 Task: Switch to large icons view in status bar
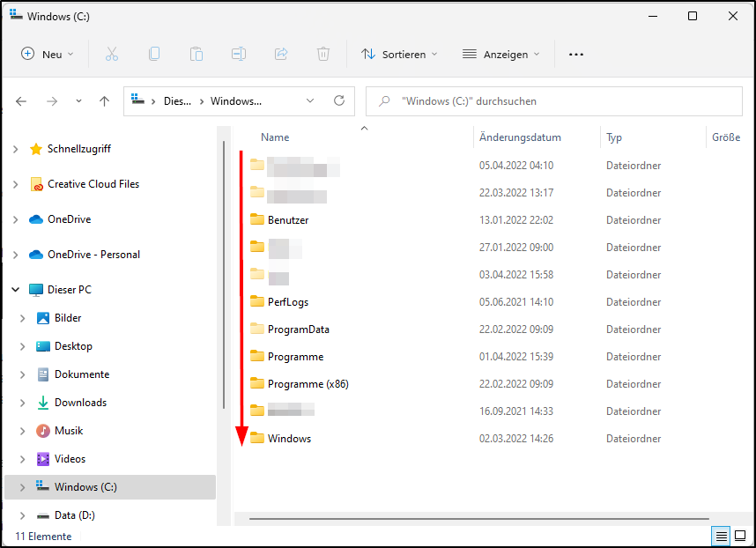[x=740, y=536]
